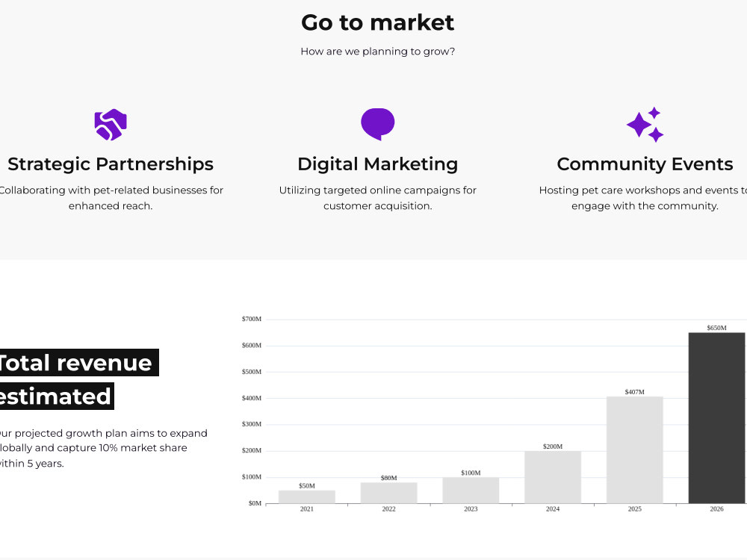Select the Community Events heading

pos(645,164)
